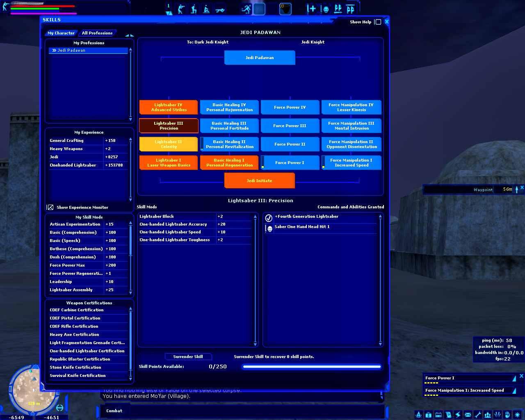The image size is (525, 420).
Task: Click the skill points available progress bar
Action: (312, 367)
